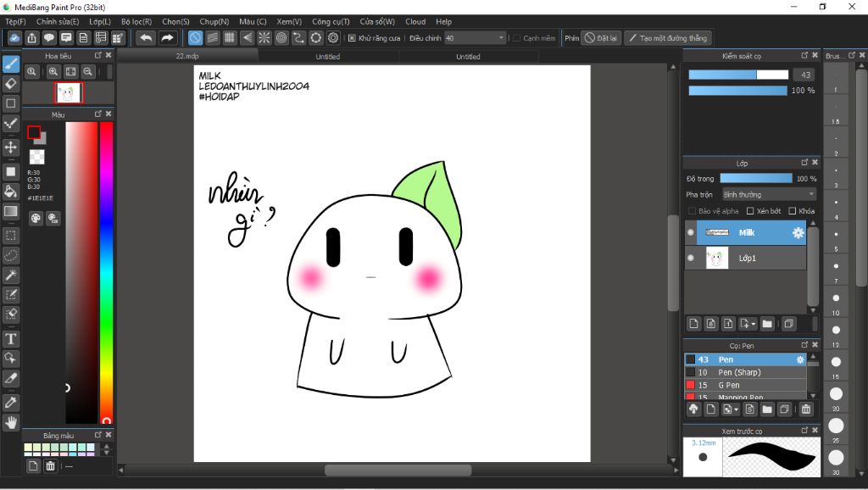Image resolution: width=868 pixels, height=490 pixels.
Task: Hide the Lớp1 layer visibility dot
Action: click(x=690, y=258)
